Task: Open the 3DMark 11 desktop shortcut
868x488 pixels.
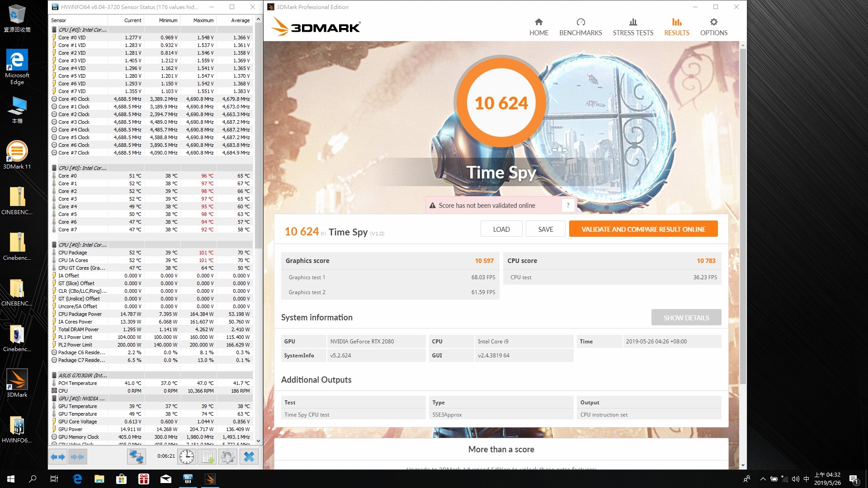Action: [17, 155]
